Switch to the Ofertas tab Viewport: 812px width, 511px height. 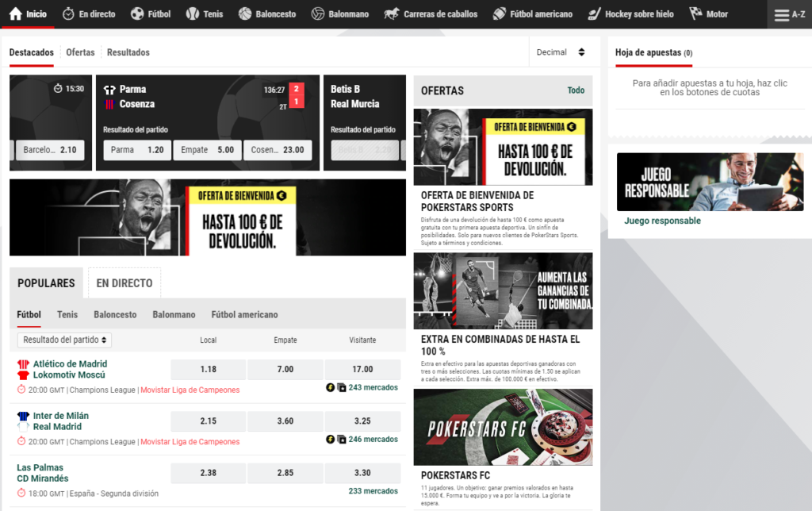pyautogui.click(x=80, y=52)
